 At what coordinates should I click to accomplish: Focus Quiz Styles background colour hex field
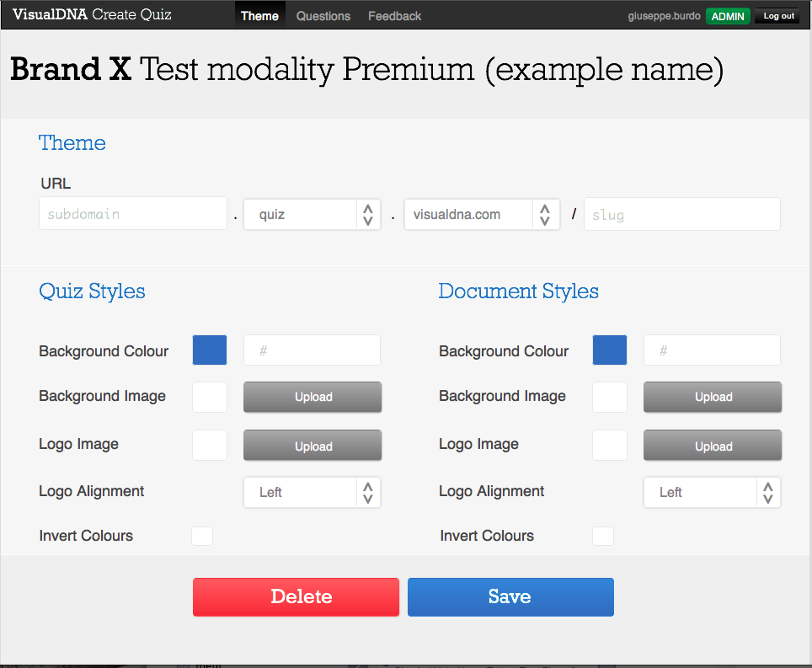point(313,350)
